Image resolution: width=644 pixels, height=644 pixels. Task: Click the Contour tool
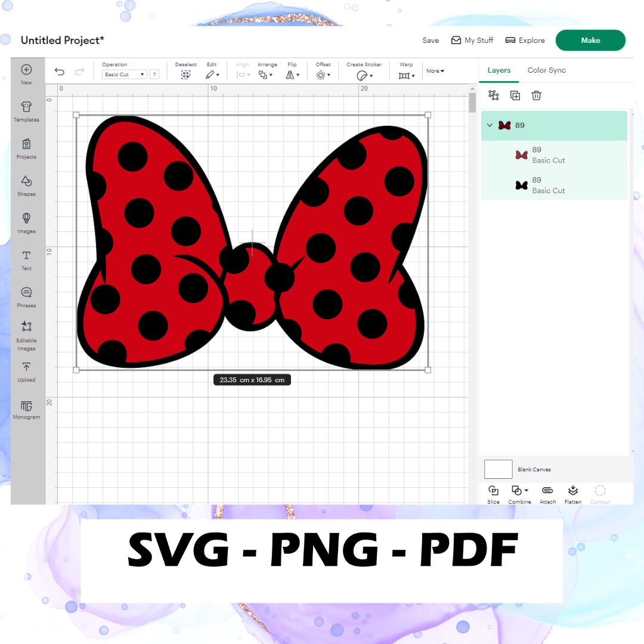click(600, 494)
